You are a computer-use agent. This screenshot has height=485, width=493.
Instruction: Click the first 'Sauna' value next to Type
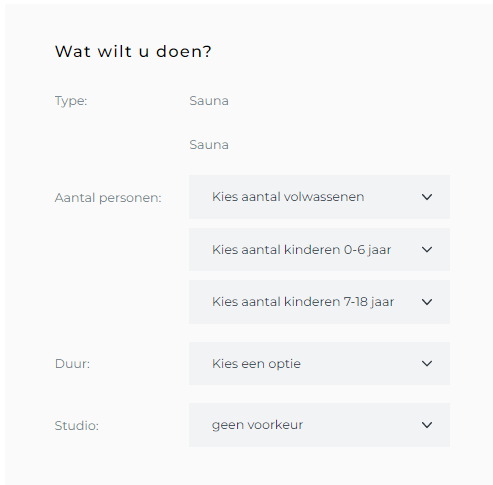(209, 101)
